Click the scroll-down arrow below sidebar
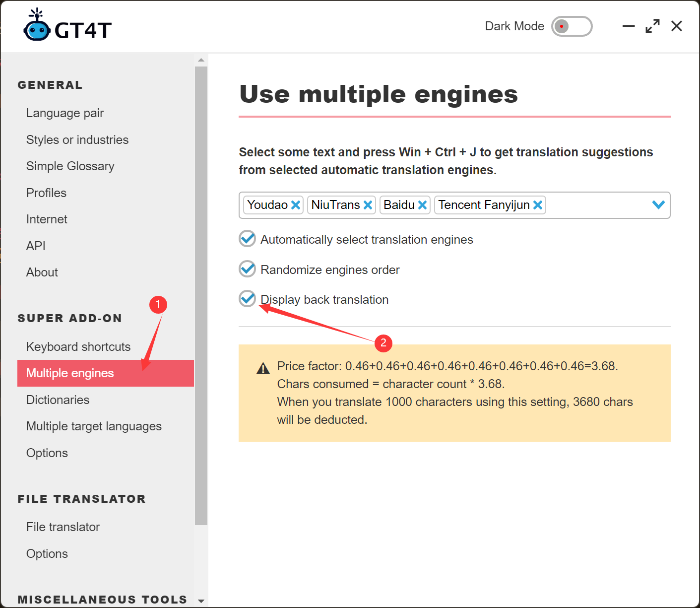Image resolution: width=700 pixels, height=608 pixels. coord(201,600)
